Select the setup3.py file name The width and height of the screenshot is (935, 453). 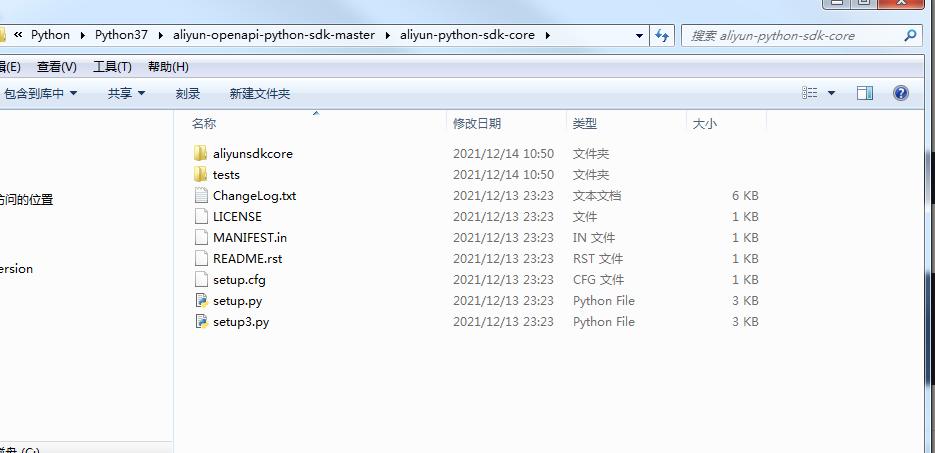(x=241, y=322)
